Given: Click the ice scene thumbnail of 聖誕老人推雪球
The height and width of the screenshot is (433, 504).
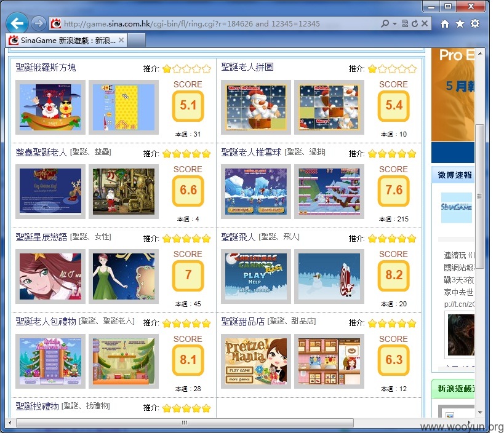Looking at the screenshot, I should 256,191.
